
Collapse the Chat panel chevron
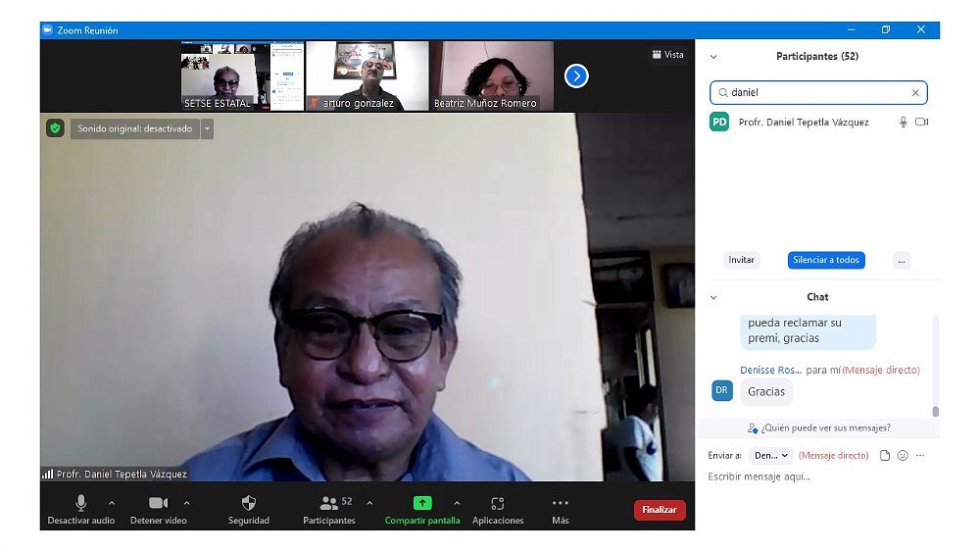click(x=713, y=297)
